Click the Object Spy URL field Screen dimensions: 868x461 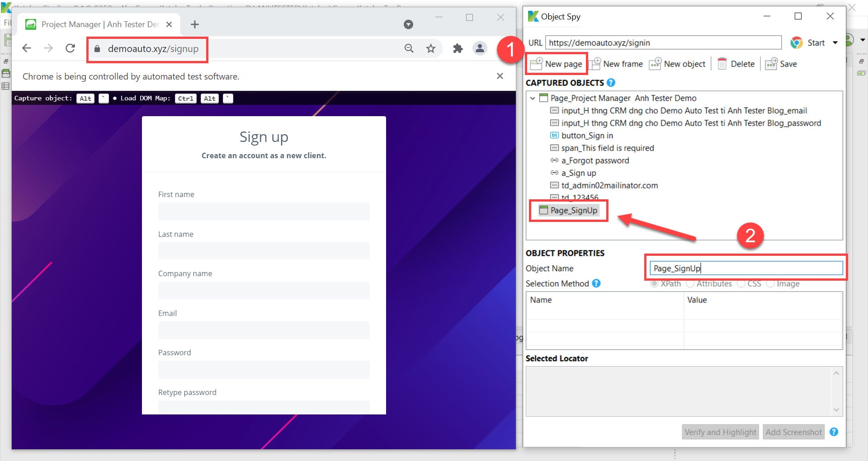[663, 42]
